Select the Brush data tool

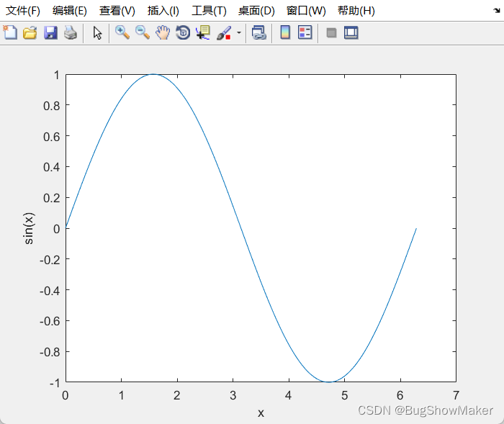[224, 33]
